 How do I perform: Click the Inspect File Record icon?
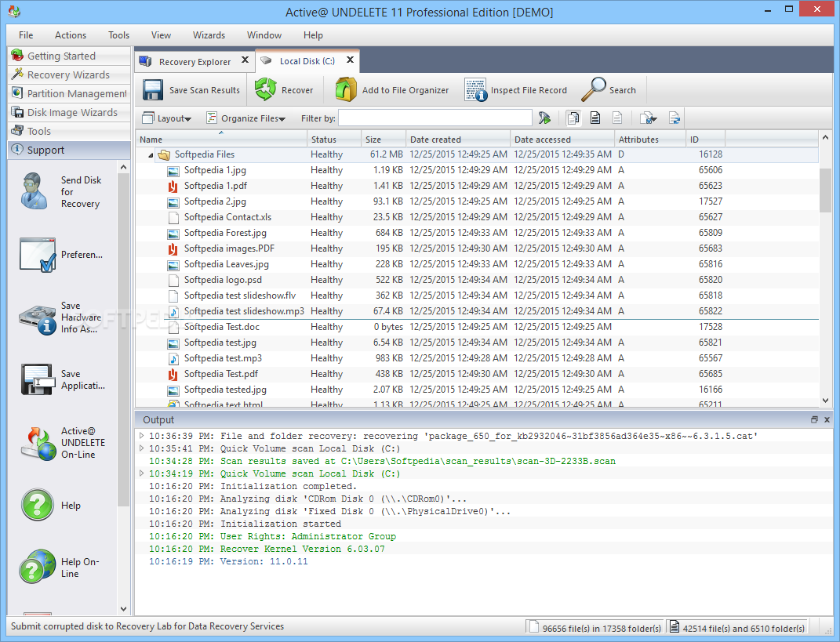tap(476, 90)
